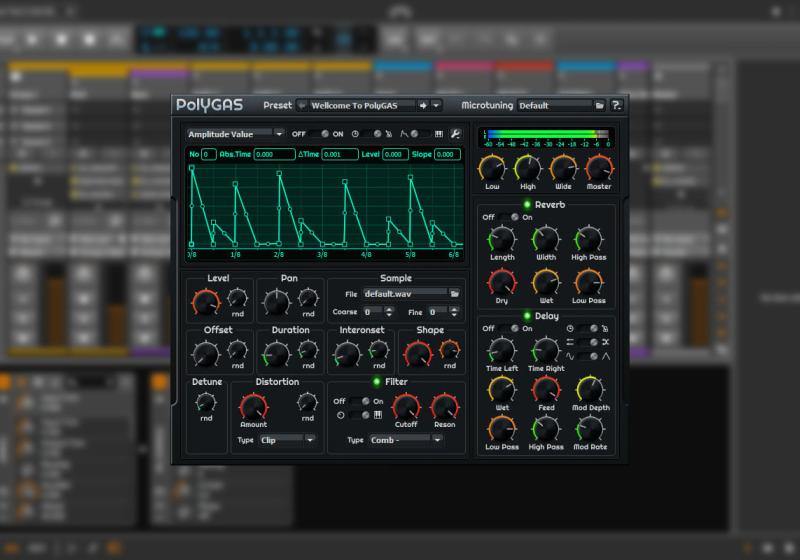Open the preset menu dropdown arrow
Image resolution: width=800 pixels, height=560 pixels.
pos(437,105)
